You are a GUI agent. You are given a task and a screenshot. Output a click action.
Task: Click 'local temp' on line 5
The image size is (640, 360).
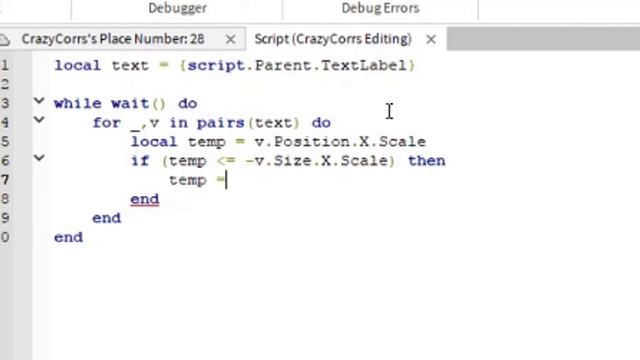(178, 142)
